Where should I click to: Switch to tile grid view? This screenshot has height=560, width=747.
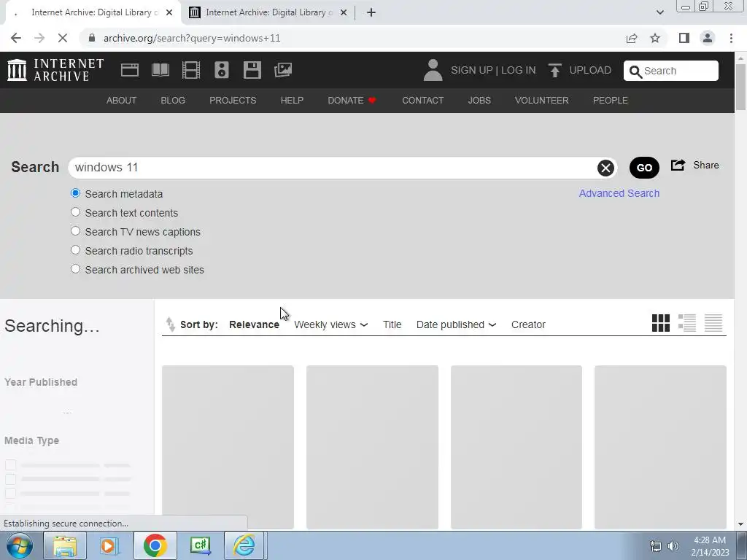(x=661, y=323)
